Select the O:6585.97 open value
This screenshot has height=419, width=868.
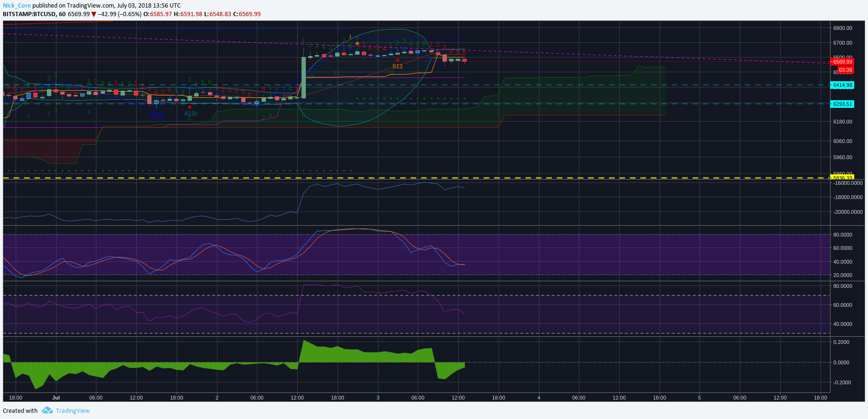coord(159,14)
